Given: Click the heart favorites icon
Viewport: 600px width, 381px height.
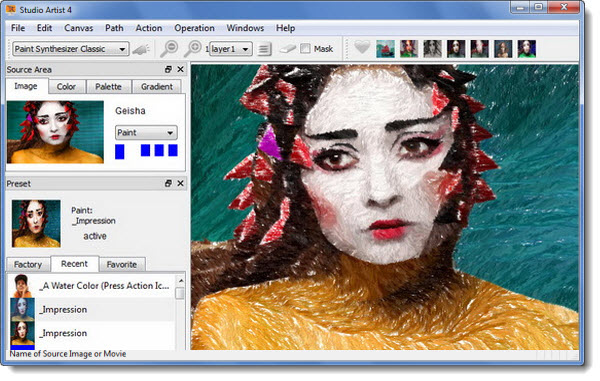Looking at the screenshot, I should 362,47.
